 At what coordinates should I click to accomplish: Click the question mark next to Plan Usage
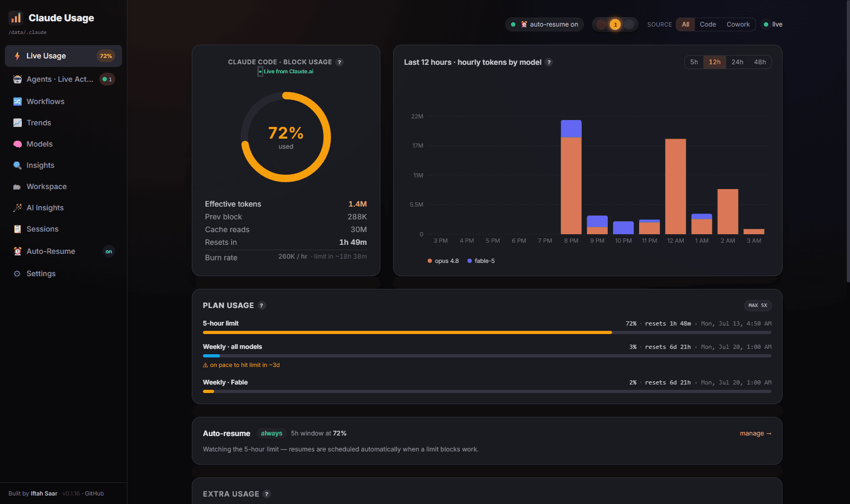[261, 305]
